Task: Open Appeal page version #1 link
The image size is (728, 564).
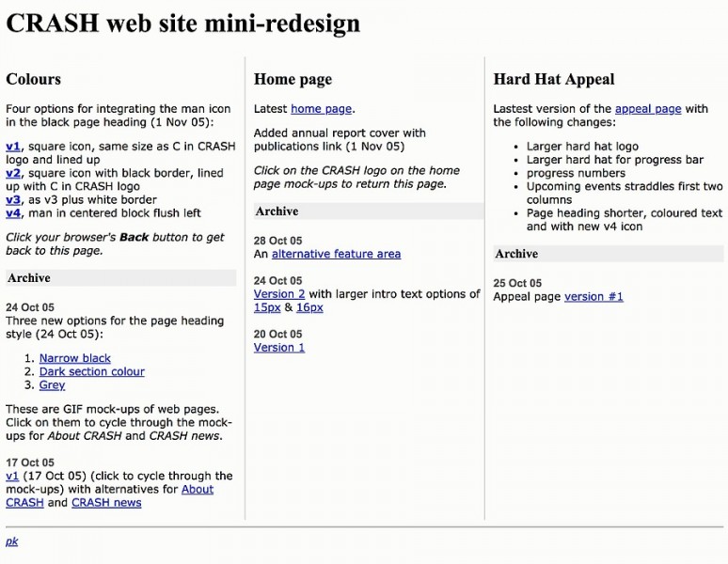Action: pyautogui.click(x=593, y=297)
